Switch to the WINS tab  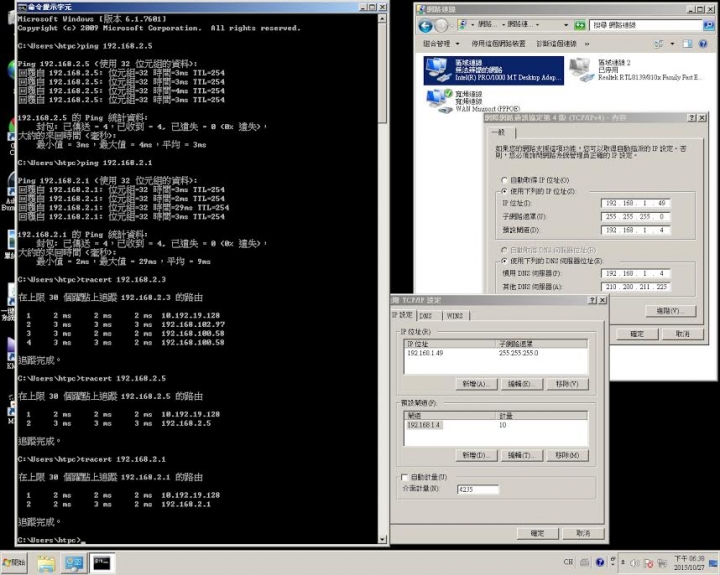pyautogui.click(x=455, y=316)
